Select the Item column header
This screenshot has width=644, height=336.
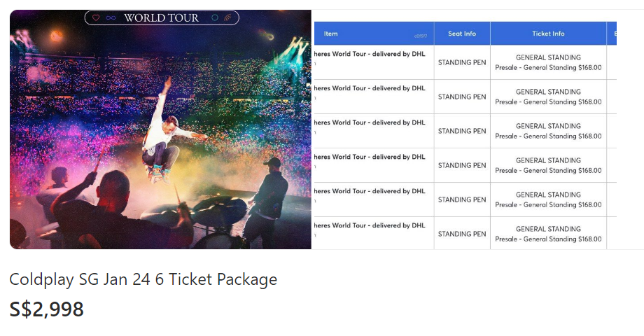[x=330, y=34]
